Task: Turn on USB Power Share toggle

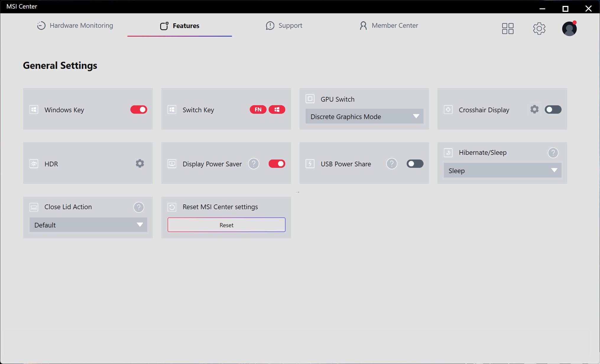Action: 415,164
